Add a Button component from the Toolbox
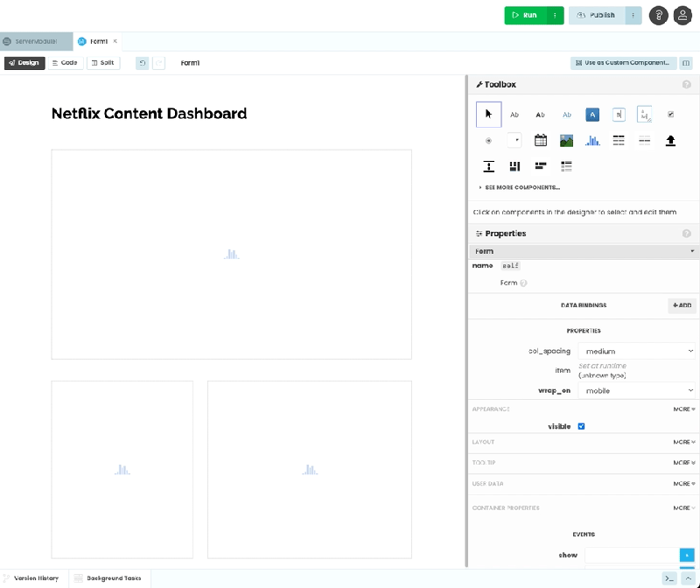This screenshot has height=588, width=700. coord(593,114)
